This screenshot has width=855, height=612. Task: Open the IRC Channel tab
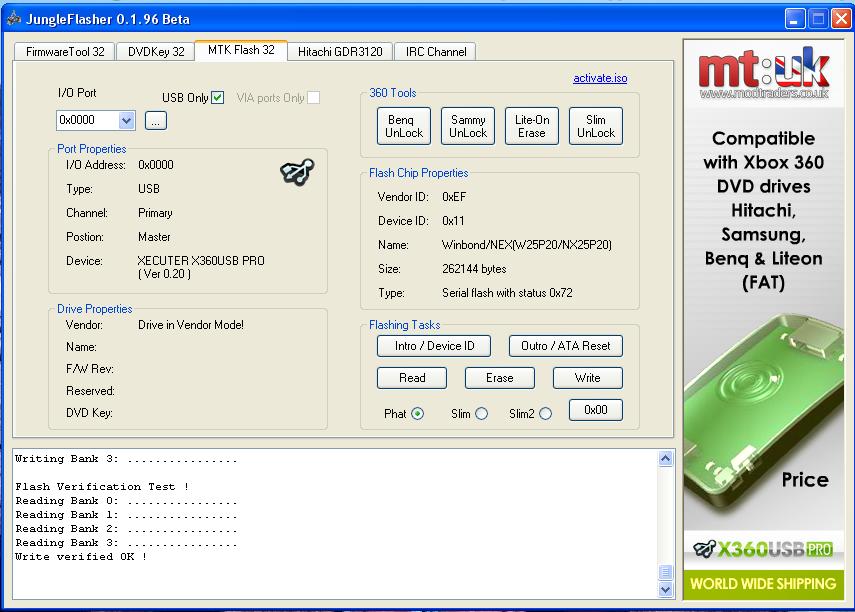[436, 51]
